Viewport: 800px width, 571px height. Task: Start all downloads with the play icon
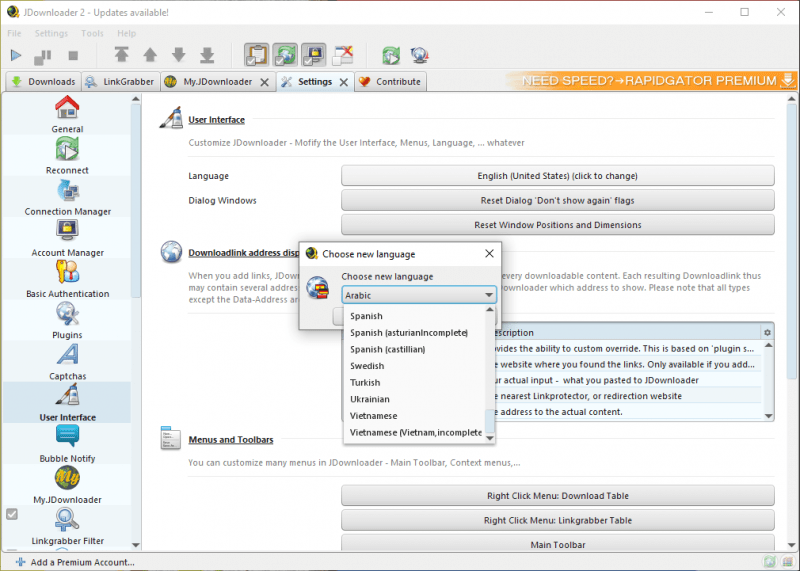(x=16, y=55)
